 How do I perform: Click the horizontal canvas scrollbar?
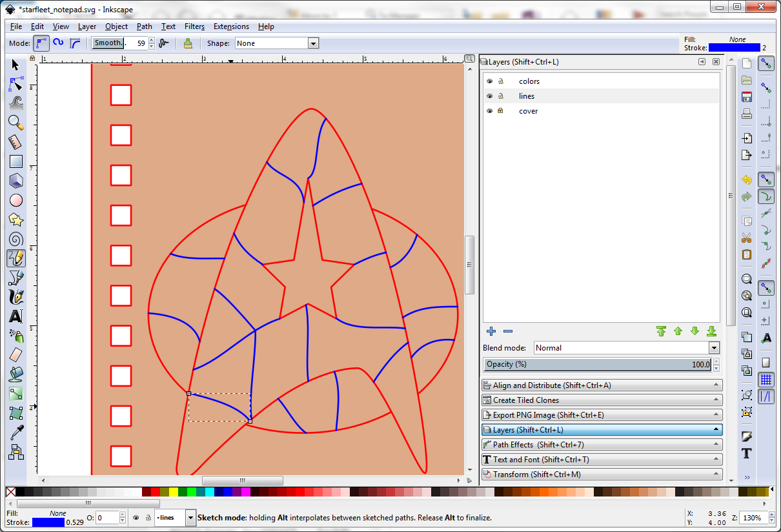[242, 480]
